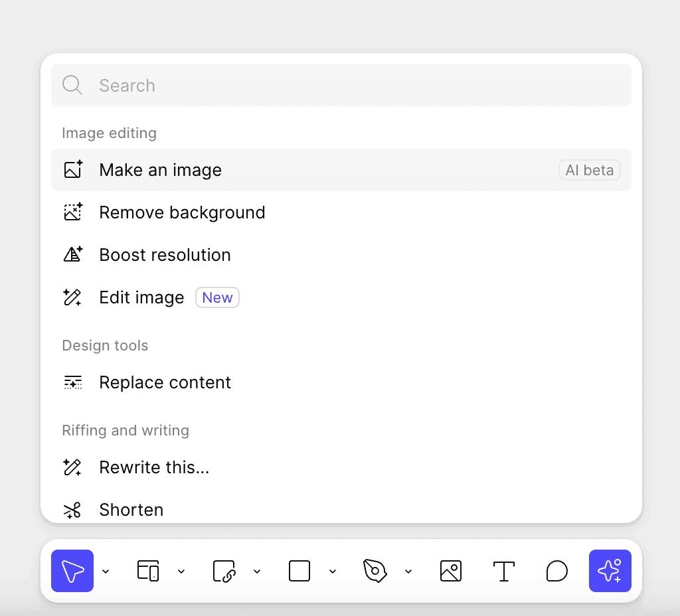
Task: Expand Section link tool options chevron
Action: point(257,572)
